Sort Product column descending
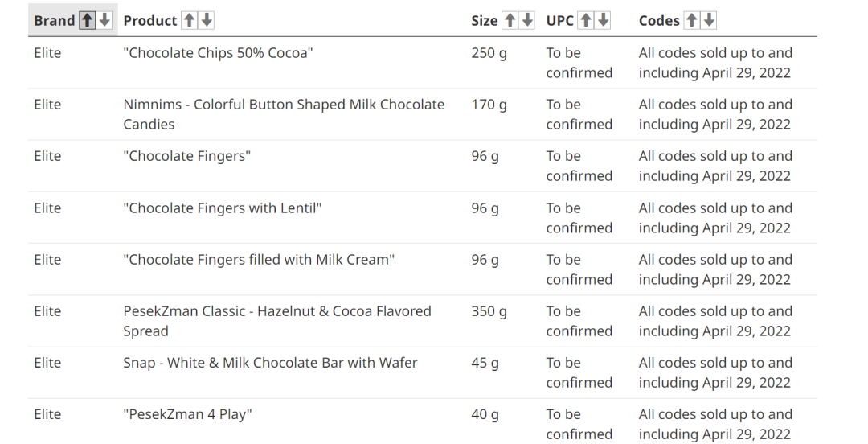 (x=207, y=20)
